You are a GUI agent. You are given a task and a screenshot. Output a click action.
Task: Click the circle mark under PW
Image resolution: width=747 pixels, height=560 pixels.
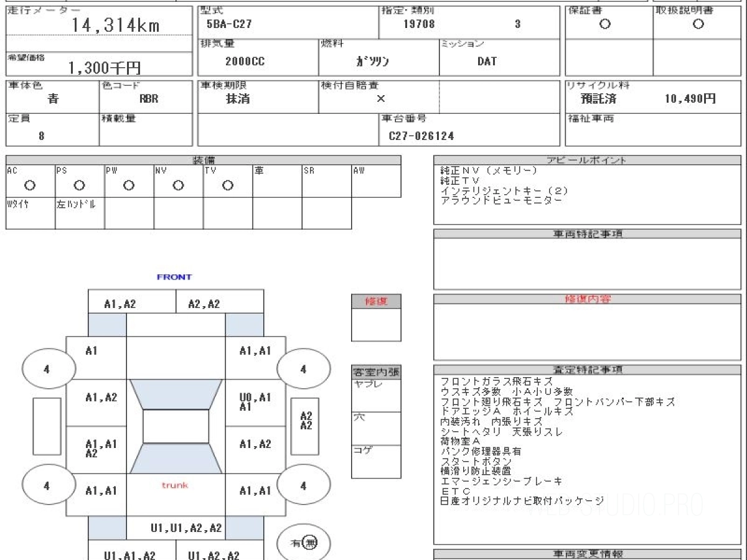129,185
